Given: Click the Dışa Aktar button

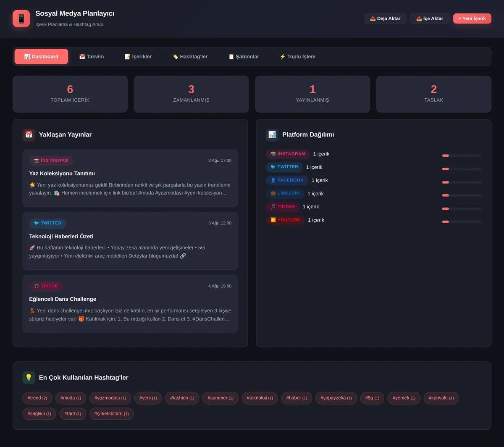Looking at the screenshot, I should pos(385,18).
